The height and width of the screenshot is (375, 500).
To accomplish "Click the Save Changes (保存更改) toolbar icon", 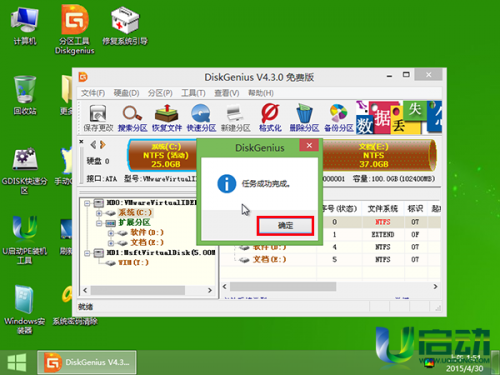I will point(98,117).
